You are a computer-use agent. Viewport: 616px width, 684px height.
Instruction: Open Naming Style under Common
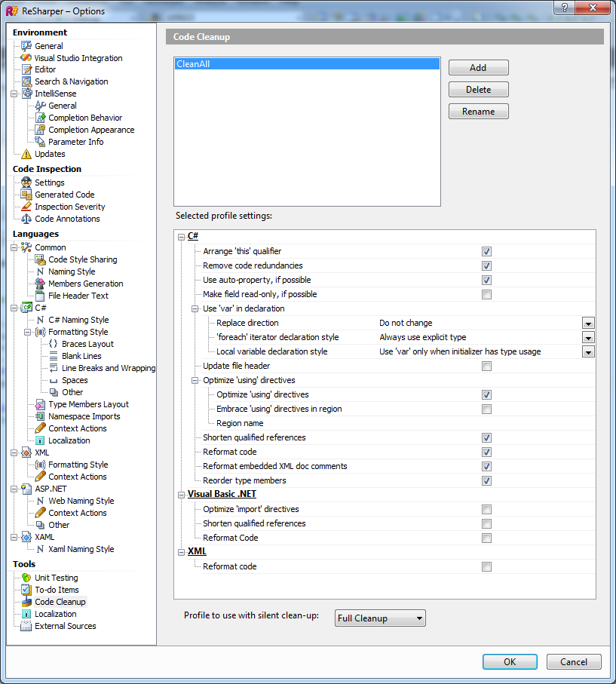point(72,271)
